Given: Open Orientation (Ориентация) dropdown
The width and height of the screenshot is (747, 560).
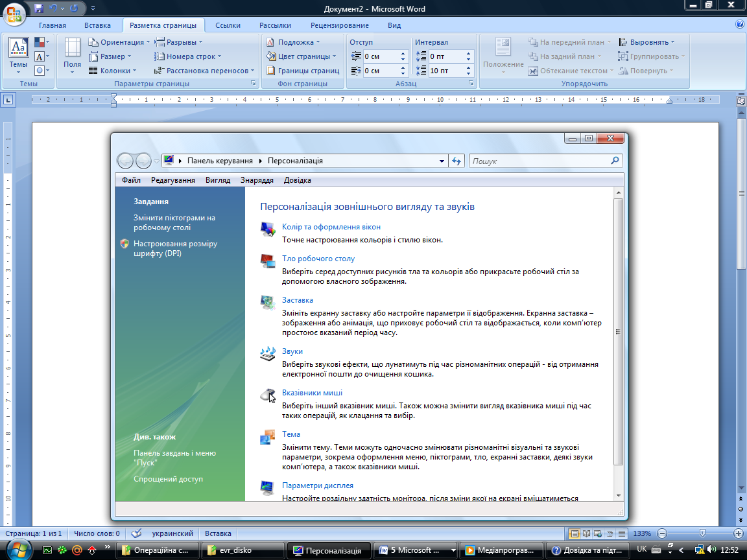Looking at the screenshot, I should 119,42.
